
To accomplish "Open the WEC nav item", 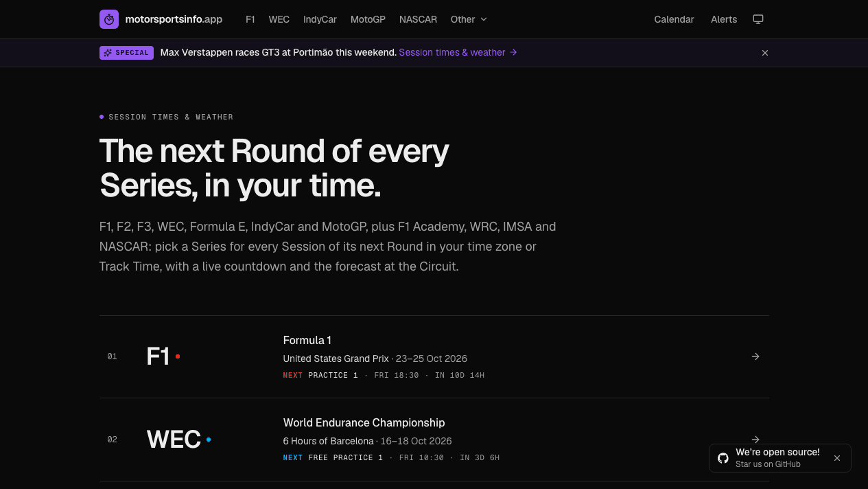I will 279,19.
